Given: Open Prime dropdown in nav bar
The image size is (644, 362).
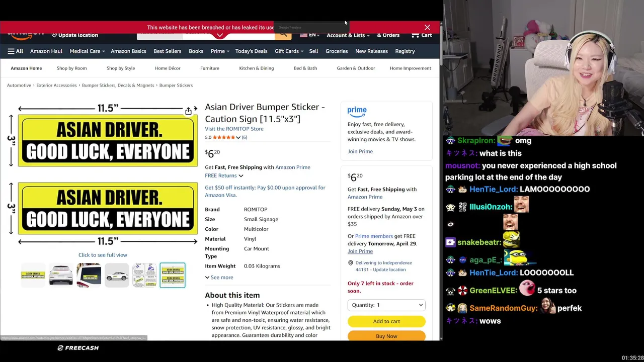Looking at the screenshot, I should 220,51.
